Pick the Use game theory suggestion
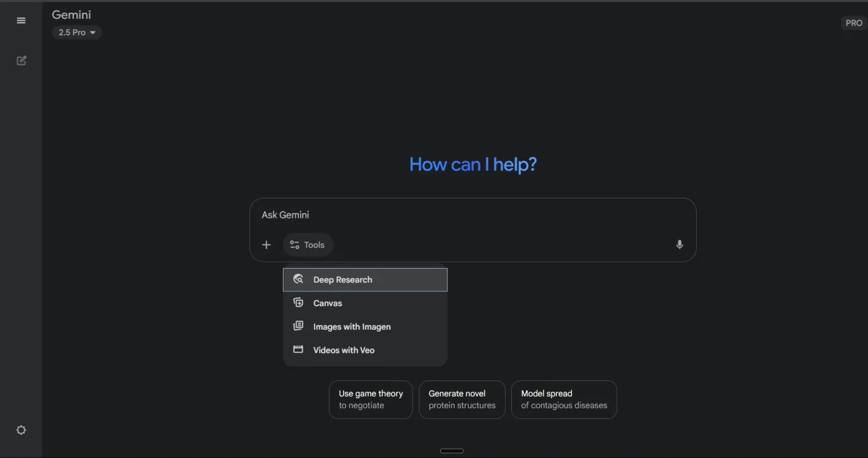 click(x=370, y=399)
